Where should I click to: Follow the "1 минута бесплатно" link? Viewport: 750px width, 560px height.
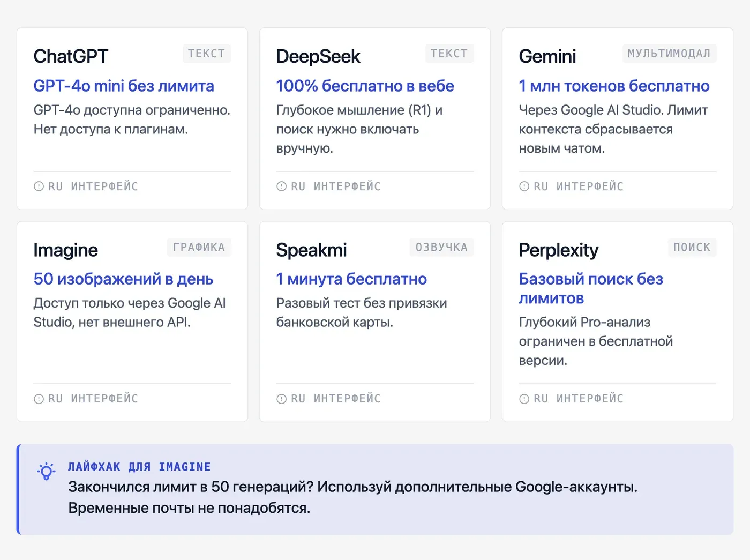[x=351, y=279]
